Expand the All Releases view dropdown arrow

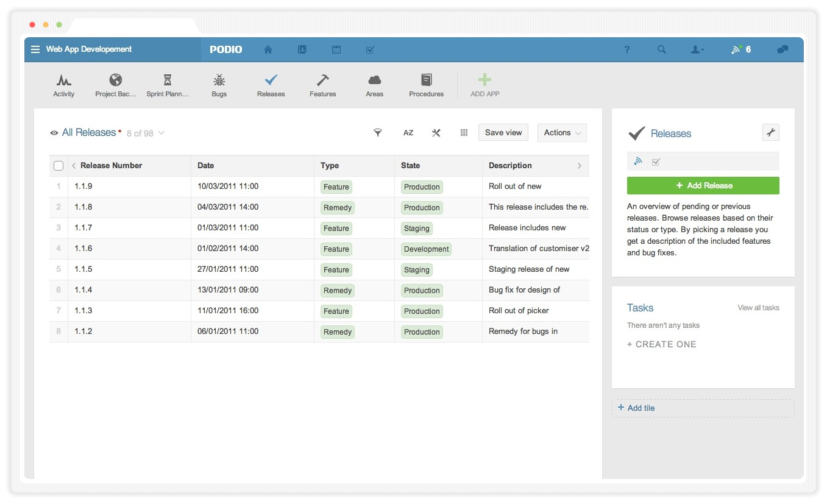161,133
